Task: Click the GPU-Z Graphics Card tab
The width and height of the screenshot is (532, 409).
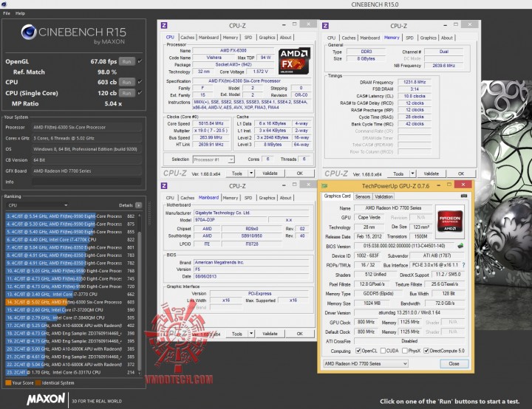Action: pyautogui.click(x=337, y=196)
